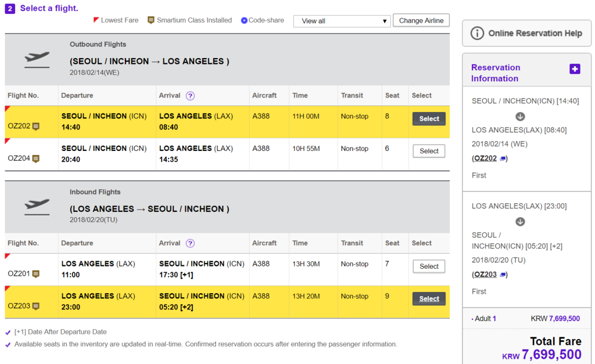This screenshot has height=364, width=595.
Task: Select outbound flight OZ204
Action: (x=429, y=151)
